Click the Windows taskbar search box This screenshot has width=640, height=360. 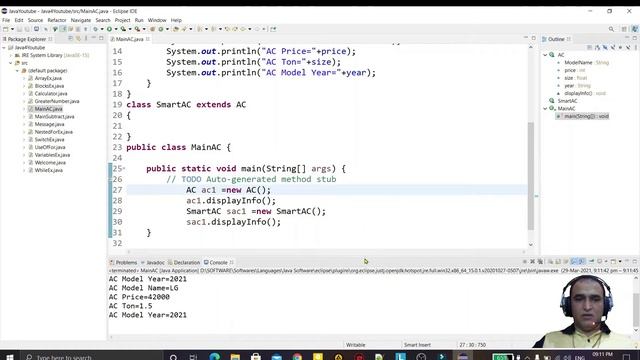click(91, 357)
